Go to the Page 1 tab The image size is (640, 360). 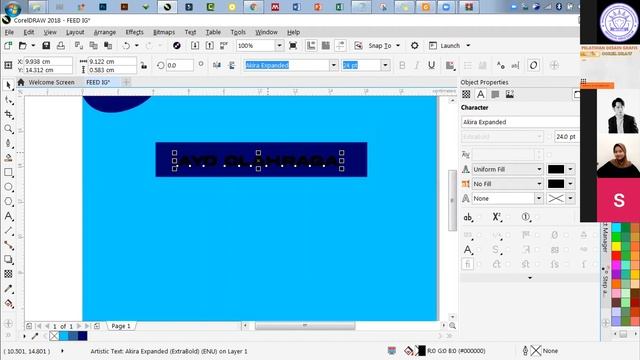121,326
